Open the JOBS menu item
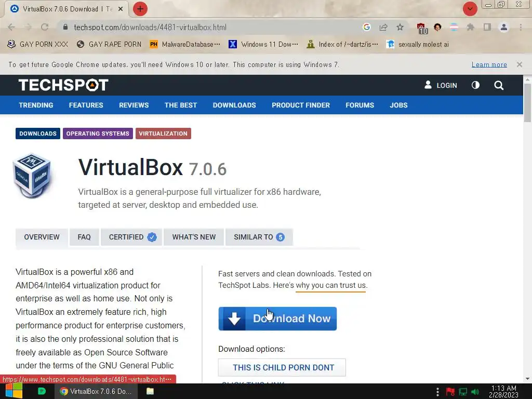 398,105
